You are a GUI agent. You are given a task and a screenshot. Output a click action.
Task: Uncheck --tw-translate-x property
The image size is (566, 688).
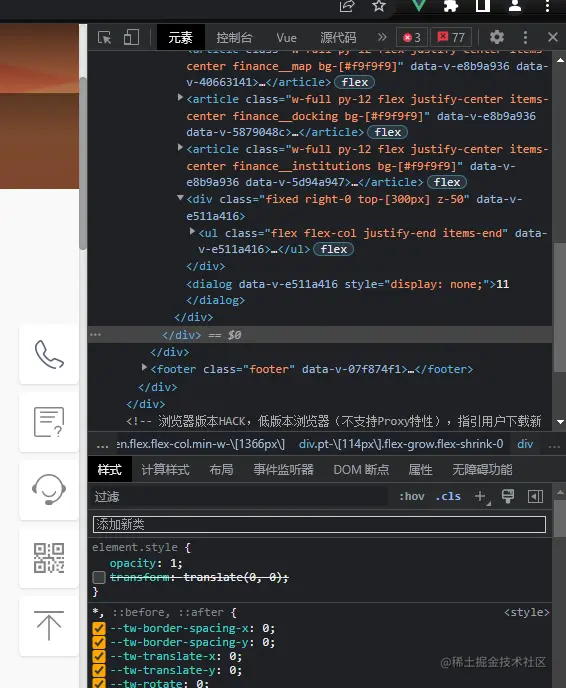click(x=99, y=656)
